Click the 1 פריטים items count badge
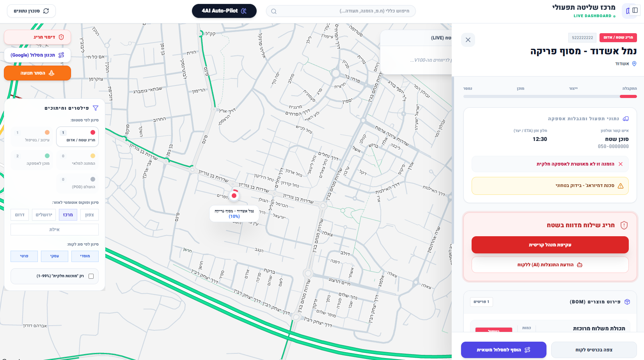The image size is (644, 360). pos(481,302)
